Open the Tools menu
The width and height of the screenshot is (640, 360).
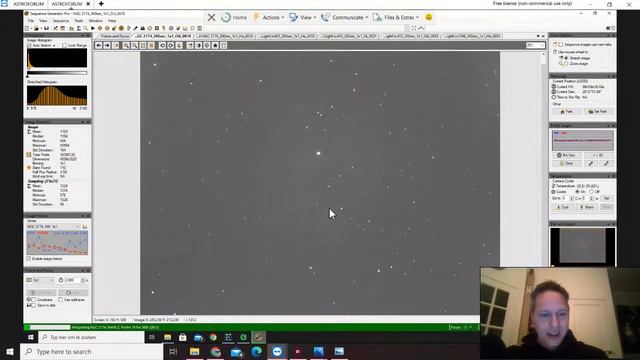(x=79, y=20)
